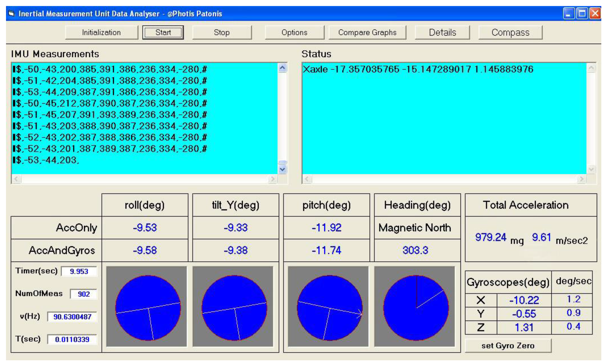Click gyroscope X angle -10.22
Viewport: 608px width, 364px height.
pyautogui.click(x=524, y=300)
